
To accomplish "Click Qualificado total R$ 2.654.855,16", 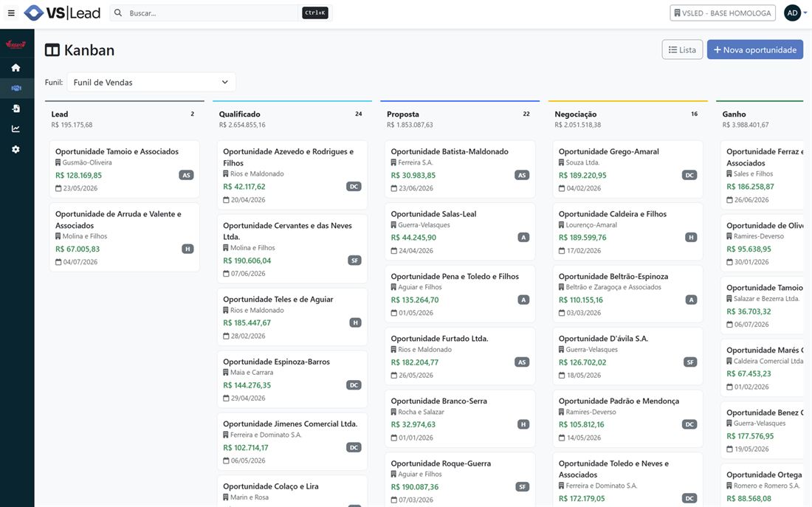I will coord(242,125).
